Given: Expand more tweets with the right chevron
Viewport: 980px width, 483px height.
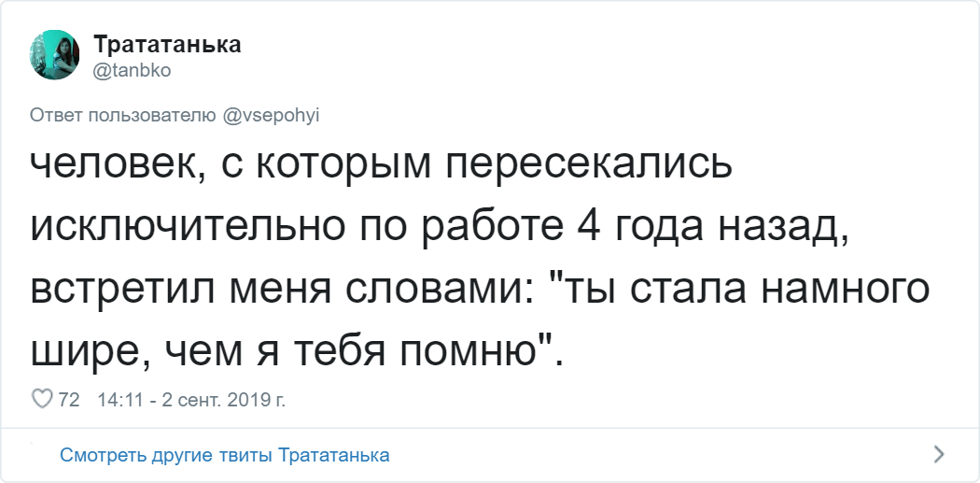Looking at the screenshot, I should click(939, 455).
